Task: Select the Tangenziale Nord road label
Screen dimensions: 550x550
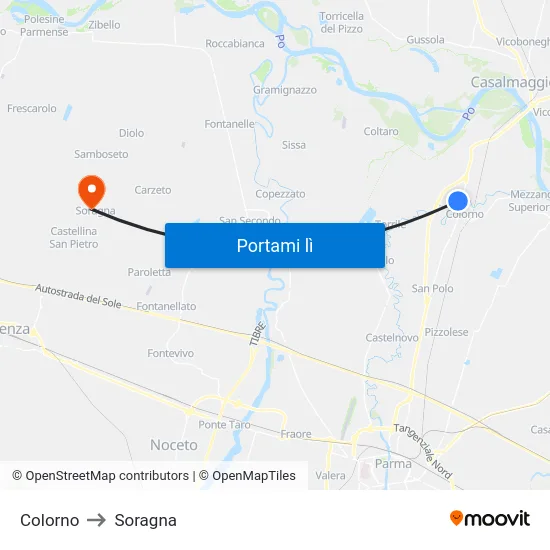Action: (423, 451)
